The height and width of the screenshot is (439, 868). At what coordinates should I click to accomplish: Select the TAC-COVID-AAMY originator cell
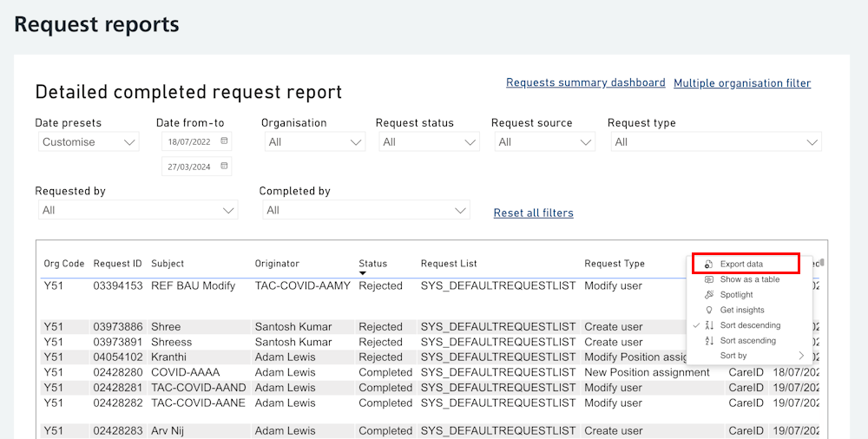(303, 285)
